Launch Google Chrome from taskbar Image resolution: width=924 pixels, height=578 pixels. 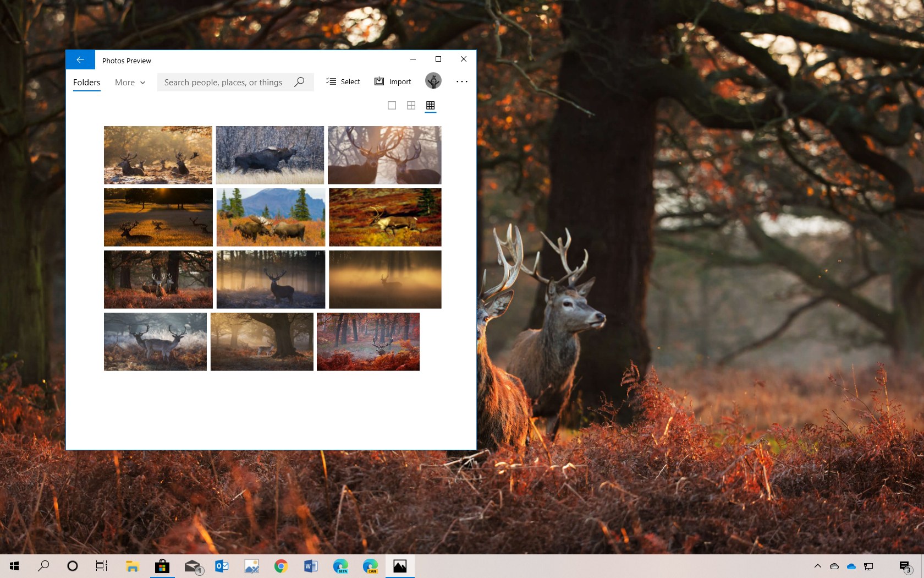point(281,566)
